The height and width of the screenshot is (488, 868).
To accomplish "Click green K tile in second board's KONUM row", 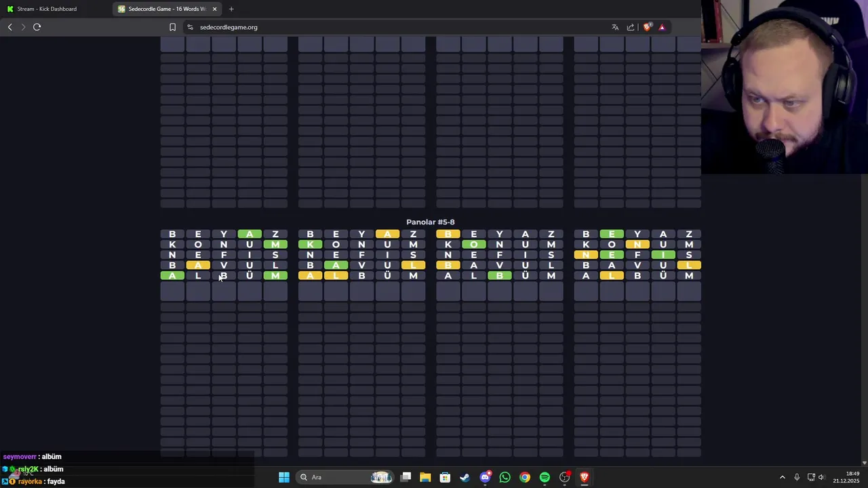I will [x=310, y=244].
